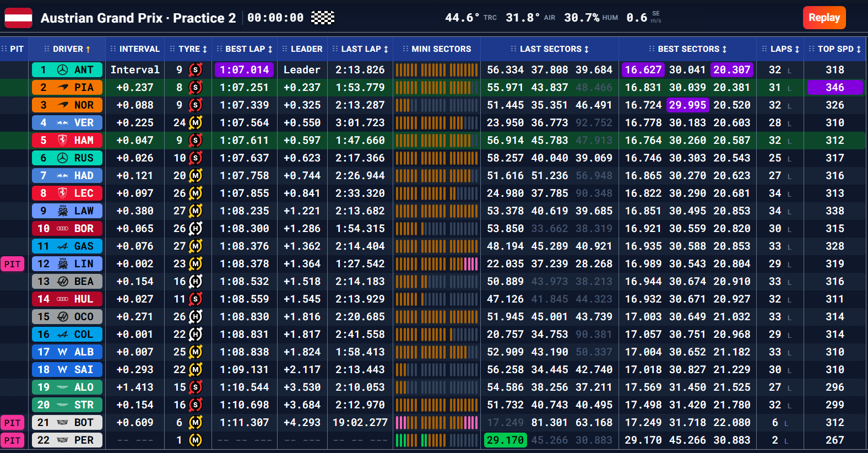The height and width of the screenshot is (453, 868).
Task: Click Ferrari team logo beside LEC
Action: [63, 193]
